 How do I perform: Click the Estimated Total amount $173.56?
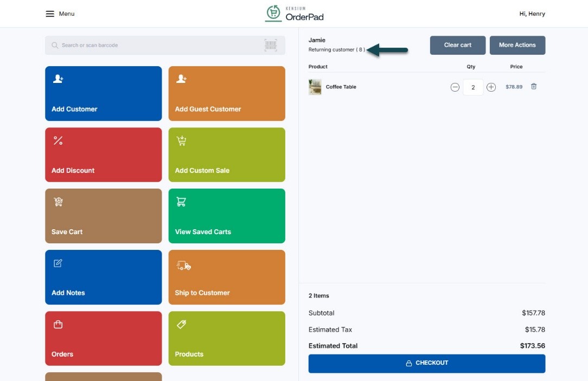pos(533,346)
